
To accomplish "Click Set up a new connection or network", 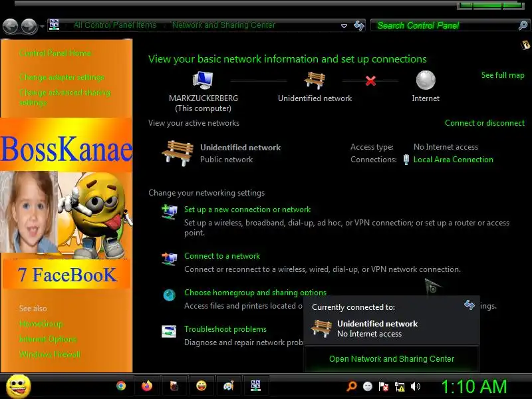I will (x=247, y=209).
